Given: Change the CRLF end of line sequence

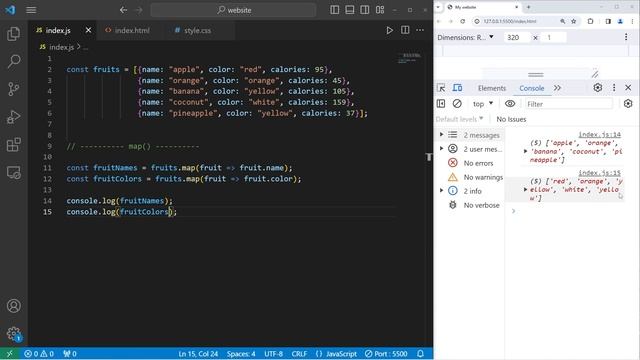Looking at the screenshot, I should point(299,353).
